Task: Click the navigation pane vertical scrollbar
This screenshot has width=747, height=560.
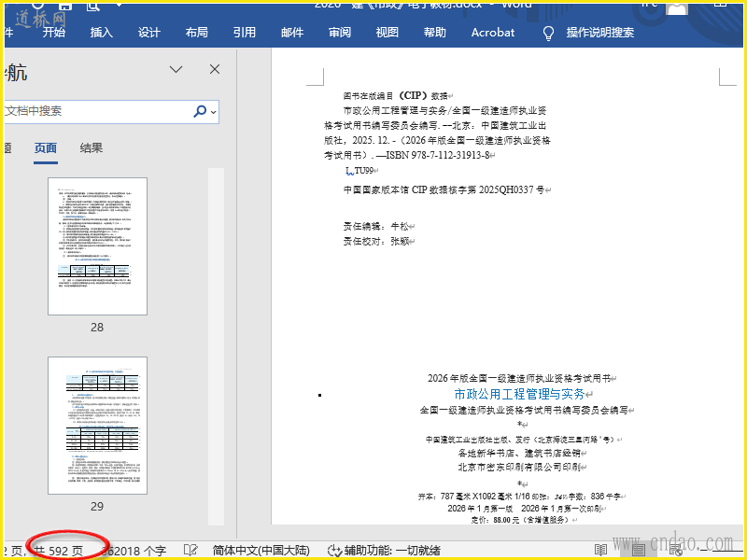Action: [217, 346]
